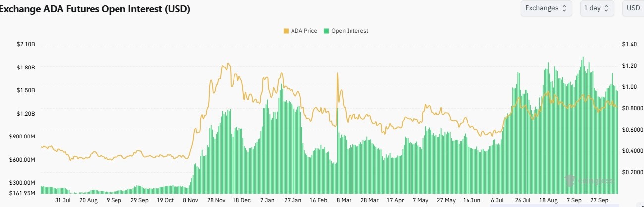Select the 7 Sep date label
This screenshot has height=207, width=644.
[574, 200]
